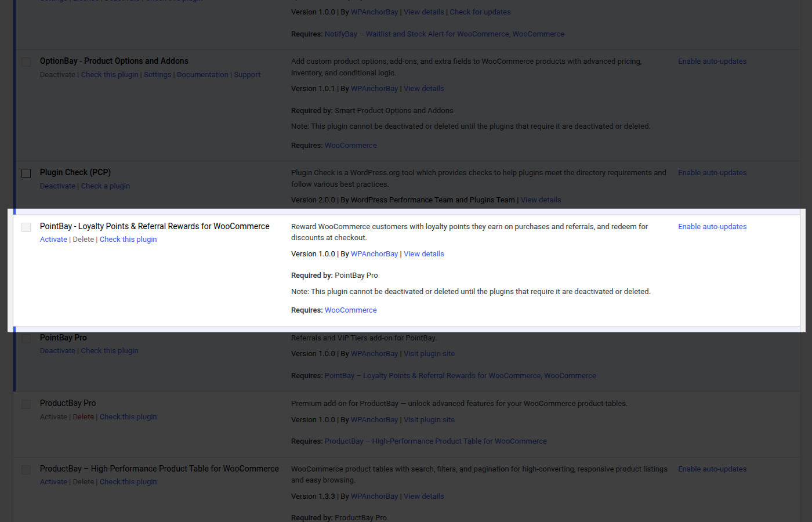Tick the OptionBay plugin checkbox
The height and width of the screenshot is (522, 812).
[x=26, y=62]
